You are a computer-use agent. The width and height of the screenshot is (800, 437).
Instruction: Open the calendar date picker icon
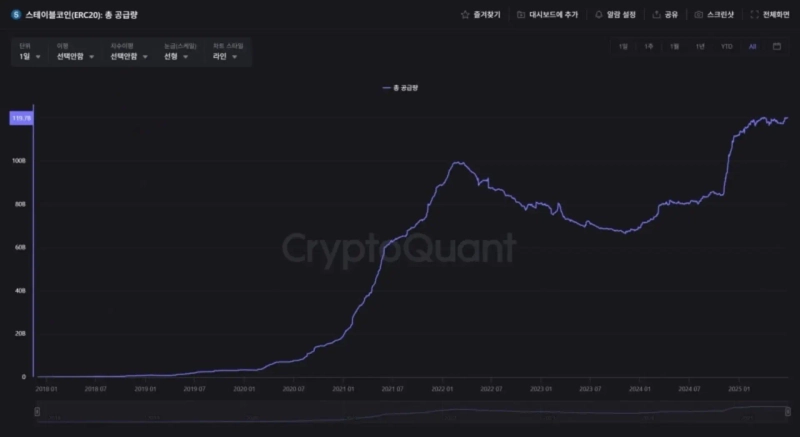[777, 46]
